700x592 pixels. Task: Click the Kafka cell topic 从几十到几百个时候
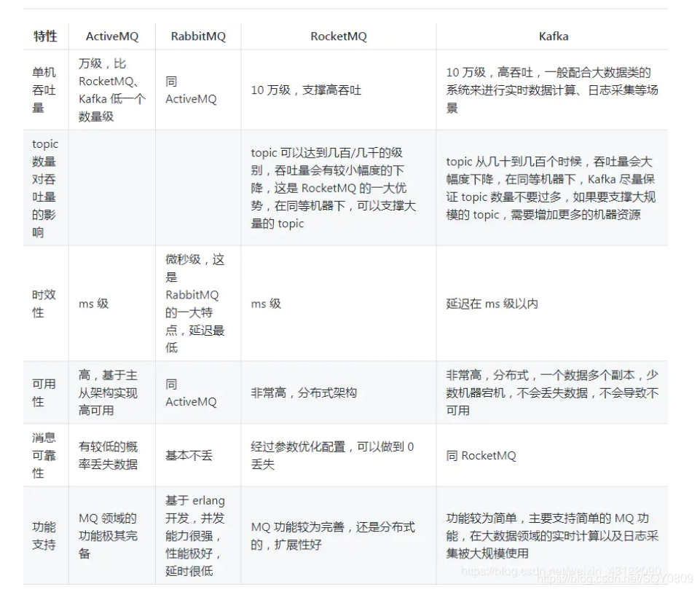coord(551,188)
